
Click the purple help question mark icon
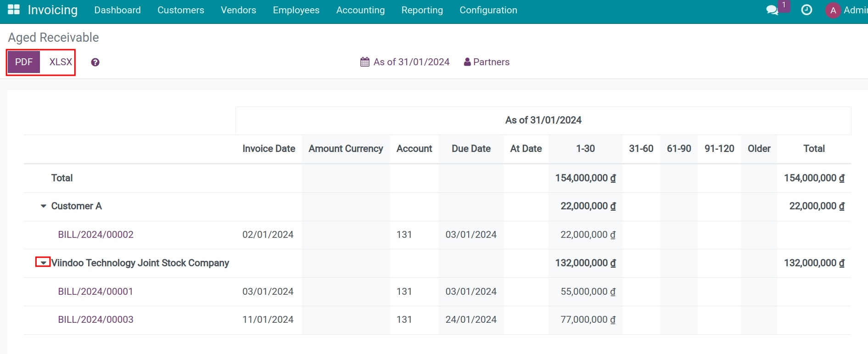(x=95, y=62)
